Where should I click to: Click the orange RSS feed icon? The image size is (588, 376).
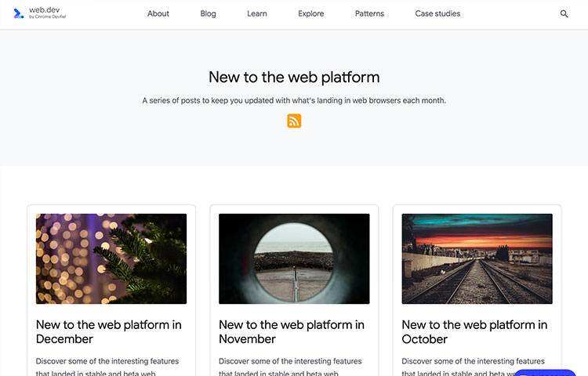(294, 121)
